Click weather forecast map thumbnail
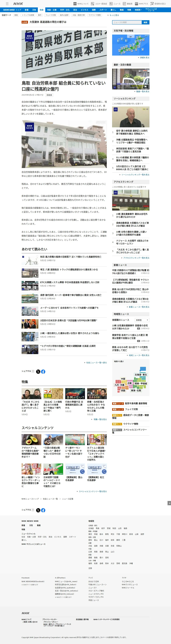This screenshot has height=644, width=171. click(x=131, y=45)
